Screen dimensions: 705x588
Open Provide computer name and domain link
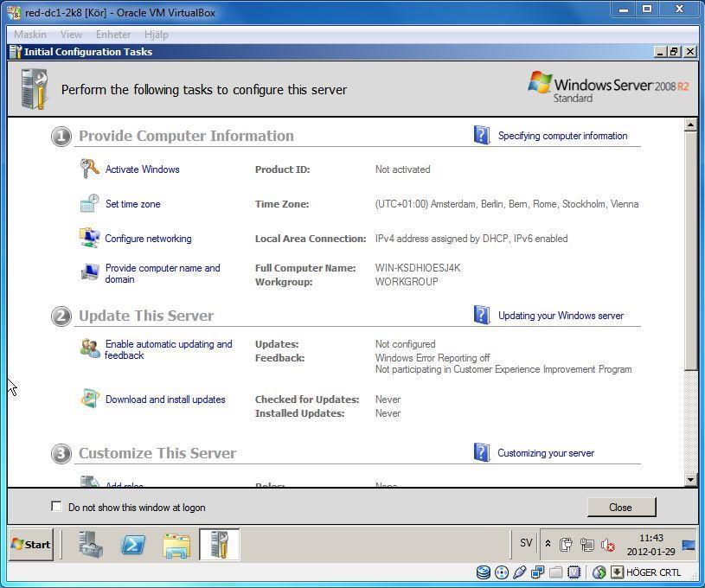click(163, 273)
